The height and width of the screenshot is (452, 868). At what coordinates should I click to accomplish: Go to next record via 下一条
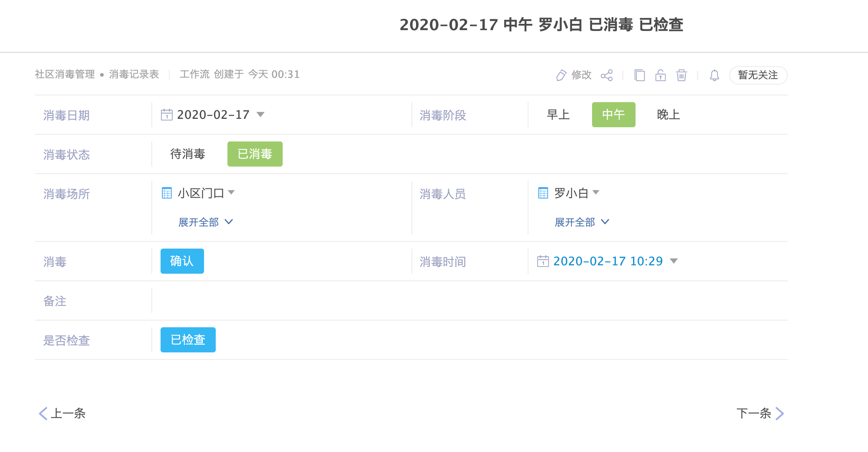coord(760,413)
